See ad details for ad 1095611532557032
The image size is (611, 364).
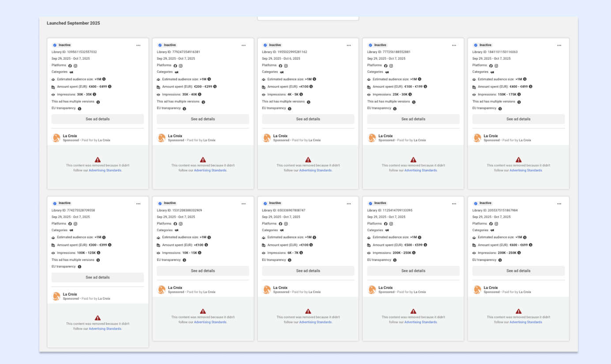point(98,119)
